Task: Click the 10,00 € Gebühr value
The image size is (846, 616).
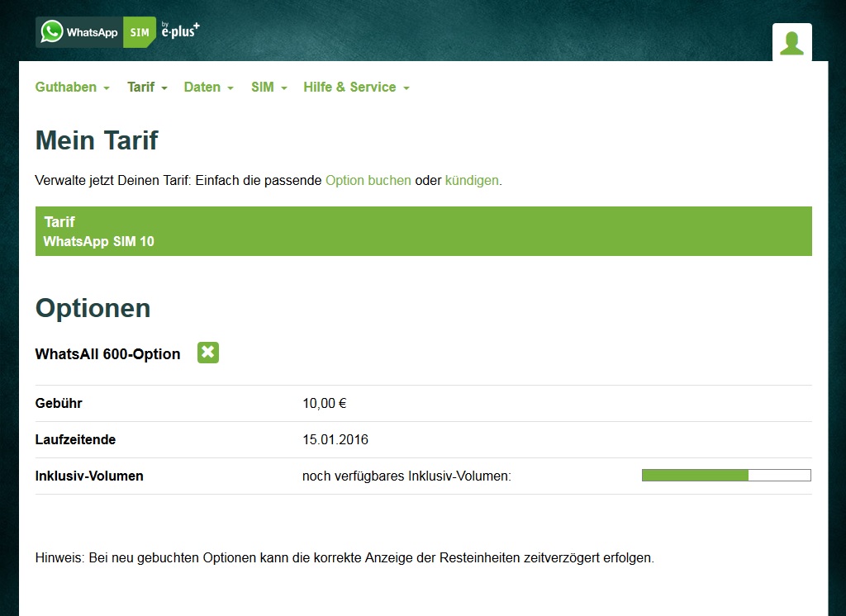Action: 324,404
